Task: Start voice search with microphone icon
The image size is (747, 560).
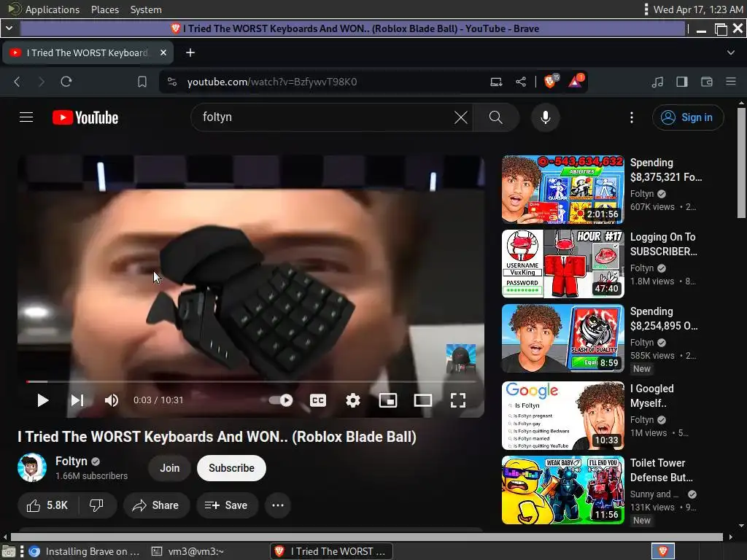Action: point(546,117)
